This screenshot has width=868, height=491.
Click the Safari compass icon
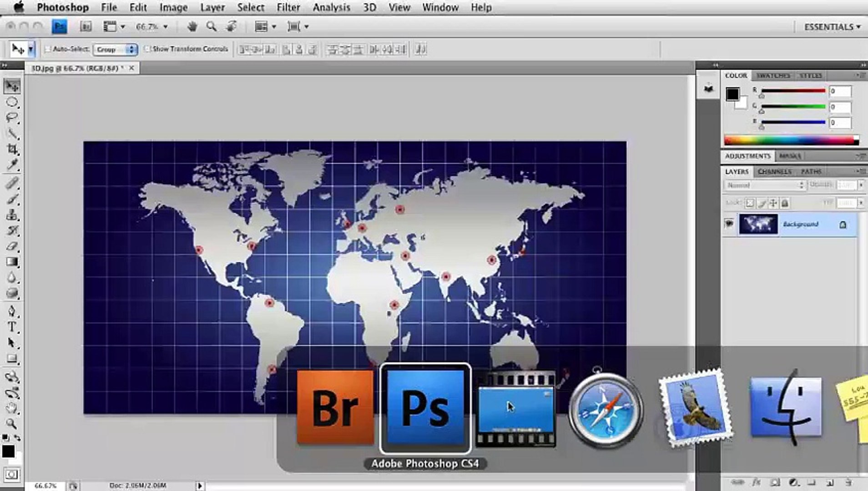(606, 410)
